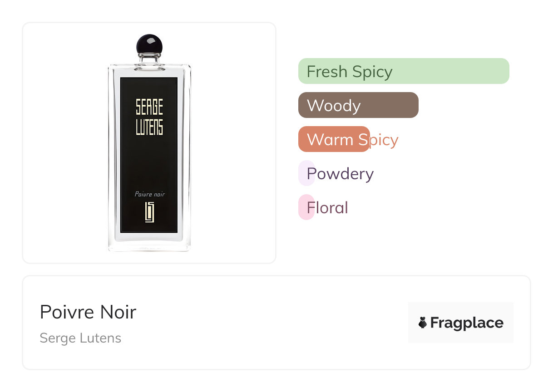Open the Serge Lutens brand name link

point(80,338)
